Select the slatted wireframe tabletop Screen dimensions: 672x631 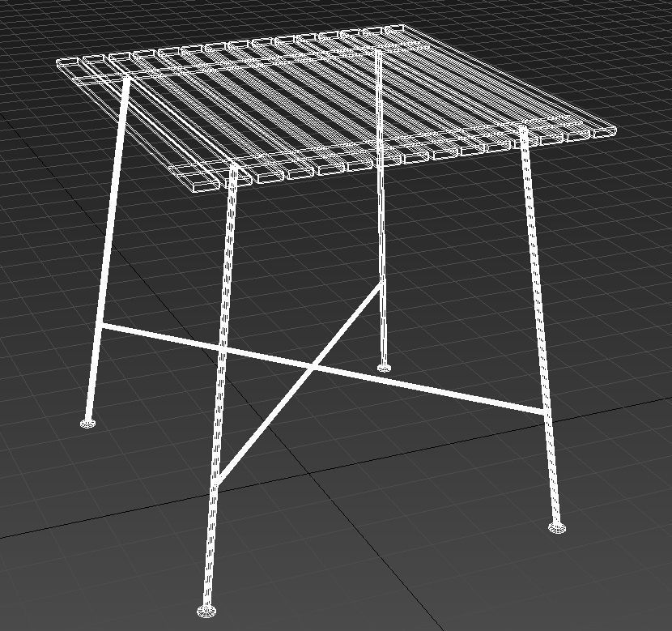(337, 109)
